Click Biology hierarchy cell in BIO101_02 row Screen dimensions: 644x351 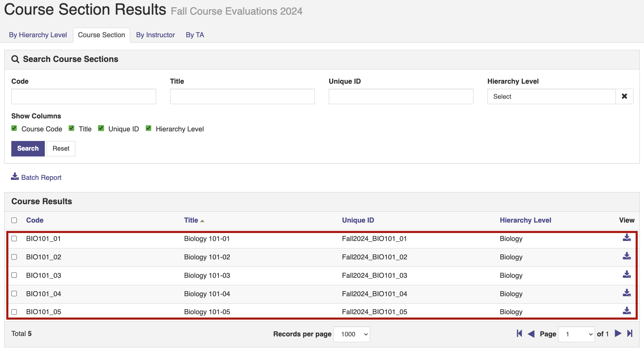coord(511,257)
